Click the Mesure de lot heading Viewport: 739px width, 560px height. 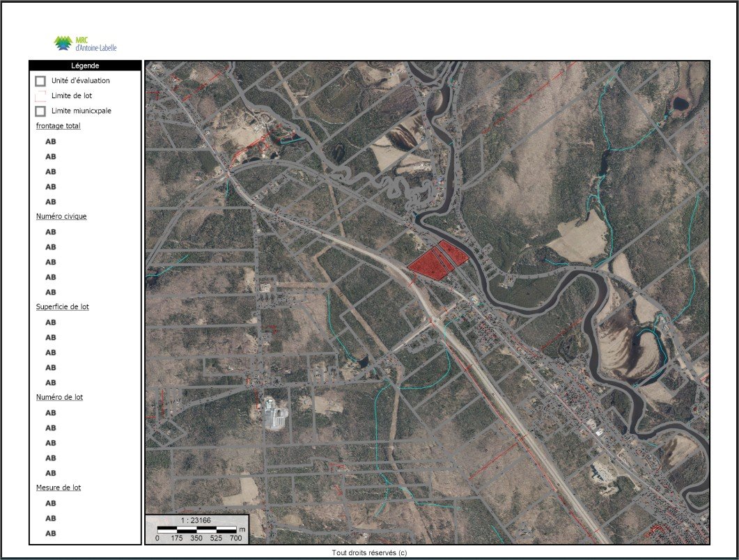pyautogui.click(x=59, y=488)
